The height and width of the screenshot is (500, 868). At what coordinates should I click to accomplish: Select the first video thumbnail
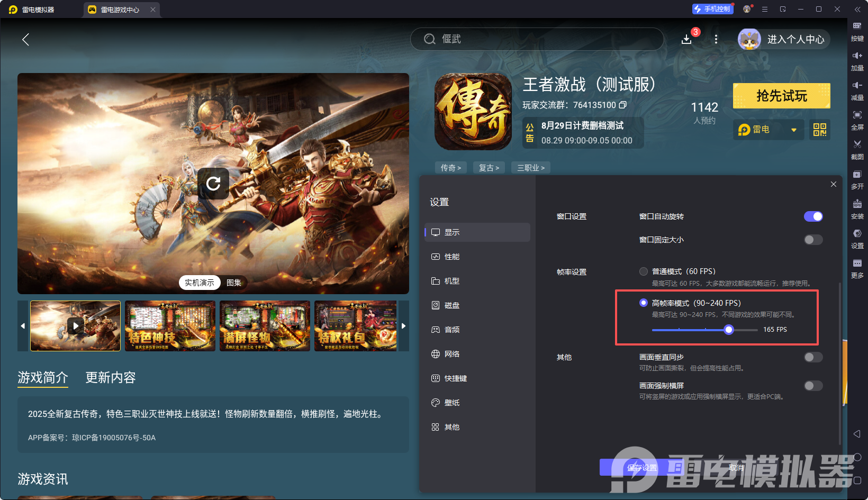click(76, 326)
